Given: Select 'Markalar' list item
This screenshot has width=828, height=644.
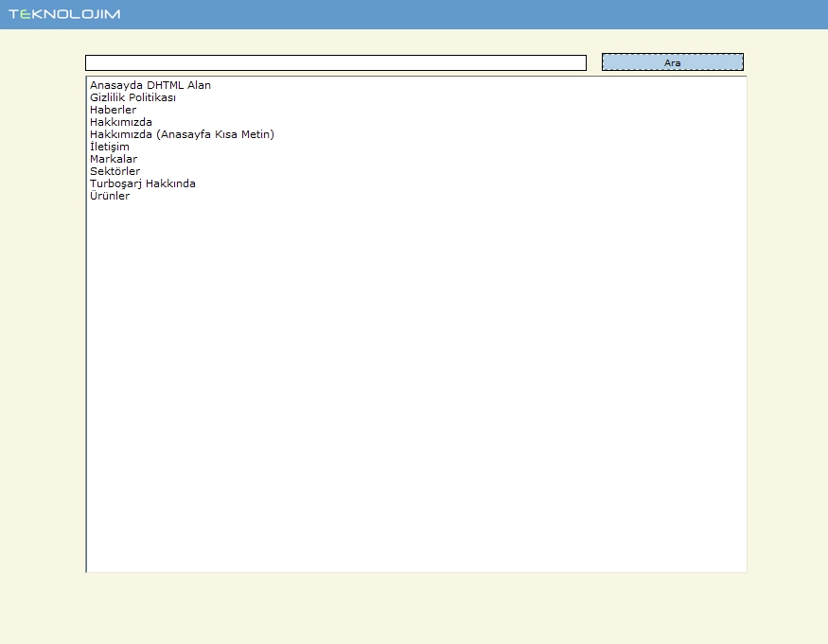Looking at the screenshot, I should pos(114,159).
